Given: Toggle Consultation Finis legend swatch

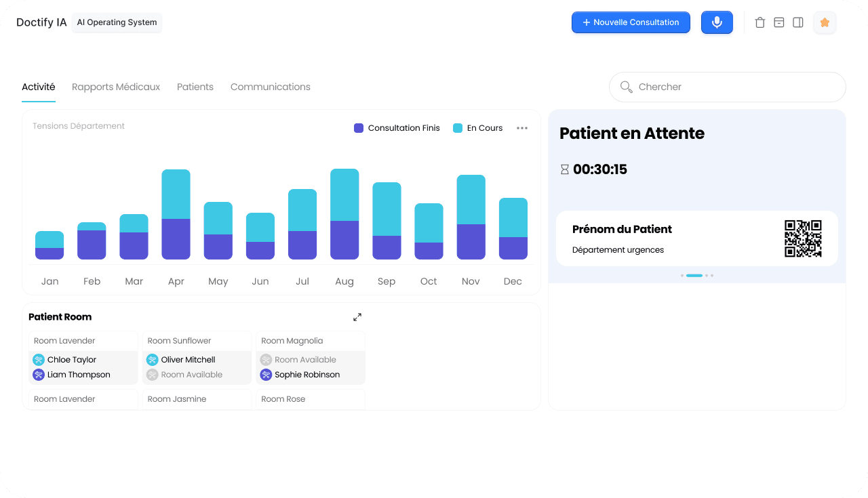Looking at the screenshot, I should [359, 128].
